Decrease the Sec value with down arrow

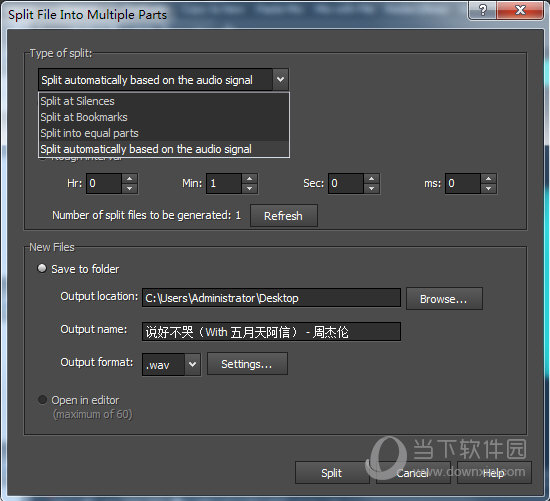pos(371,188)
